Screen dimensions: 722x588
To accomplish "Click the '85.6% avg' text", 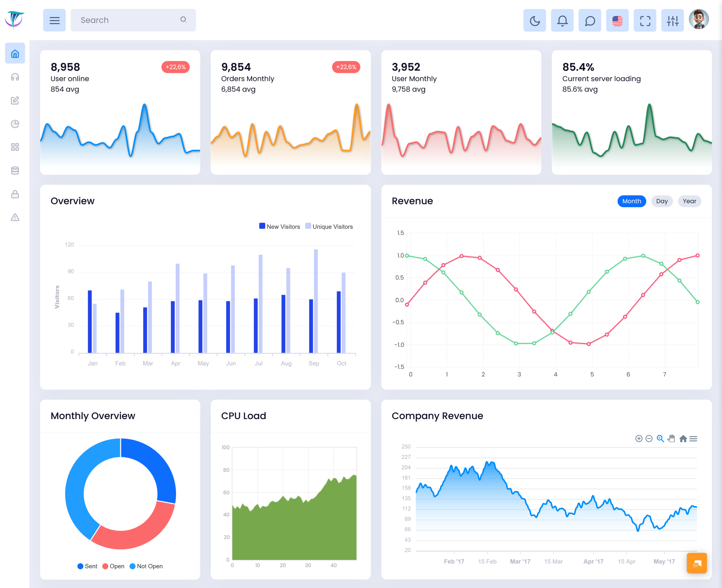I will pos(580,89).
